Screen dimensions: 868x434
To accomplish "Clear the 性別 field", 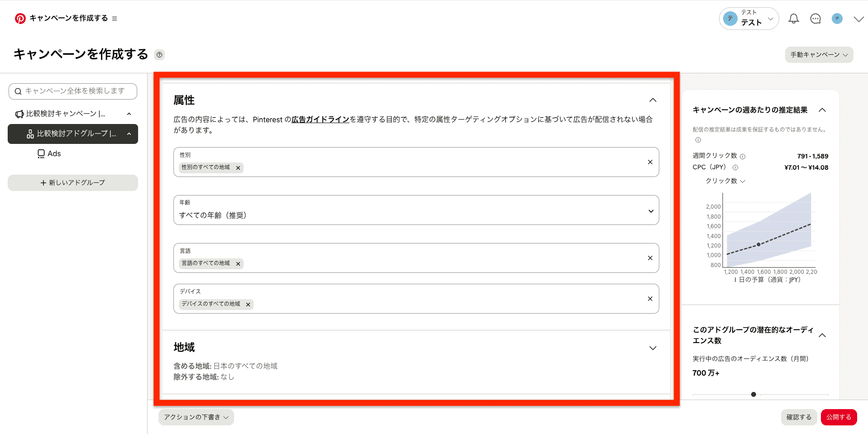I will tap(650, 162).
